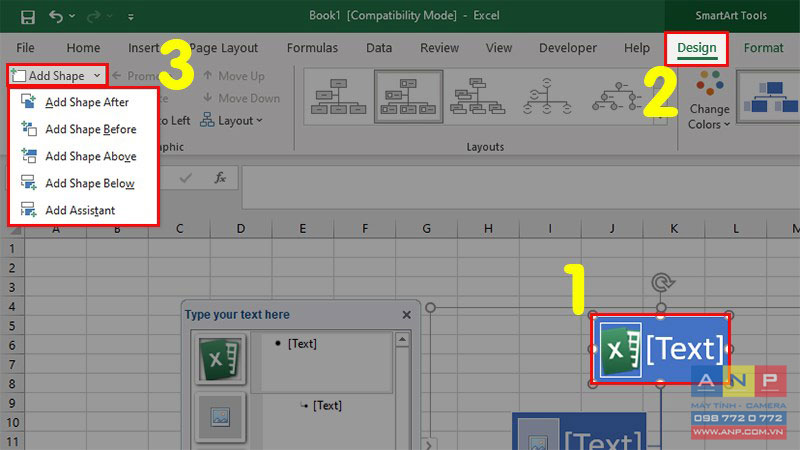Image resolution: width=800 pixels, height=450 pixels.
Task: Select column K header
Action: coord(674,229)
